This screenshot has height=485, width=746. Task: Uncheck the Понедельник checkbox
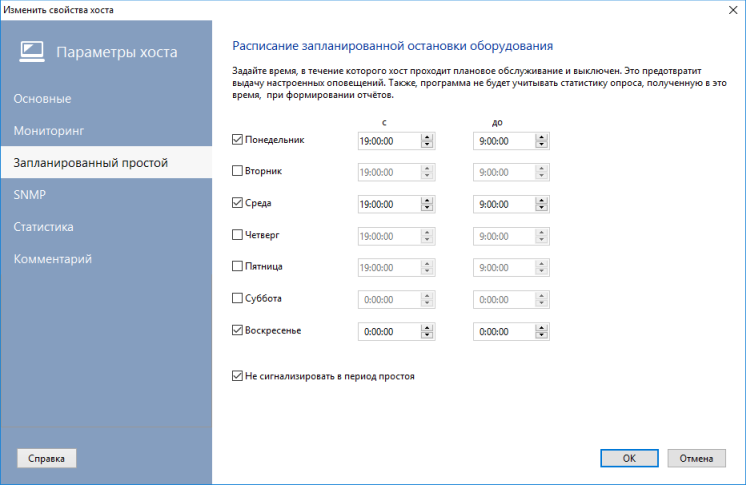(237, 139)
